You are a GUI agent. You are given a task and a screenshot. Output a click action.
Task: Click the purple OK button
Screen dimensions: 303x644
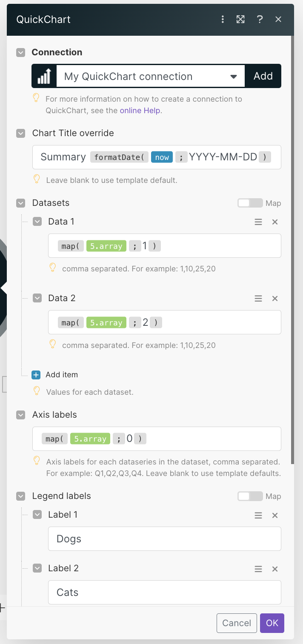click(x=272, y=623)
